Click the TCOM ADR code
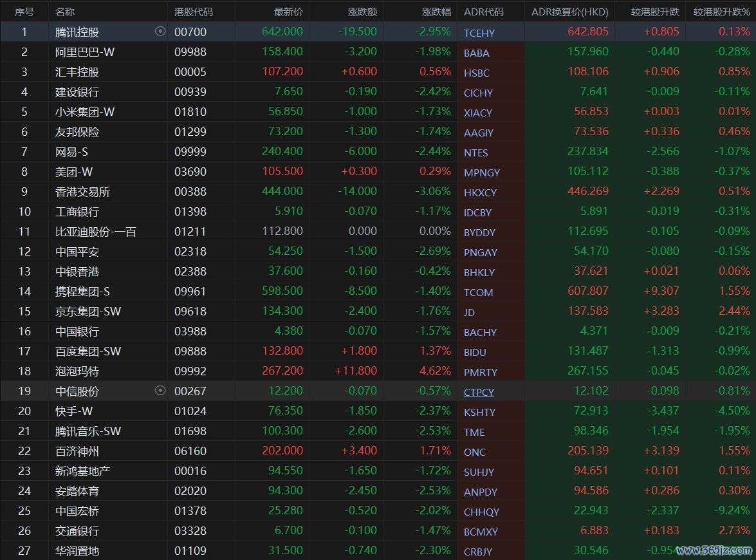 (478, 292)
